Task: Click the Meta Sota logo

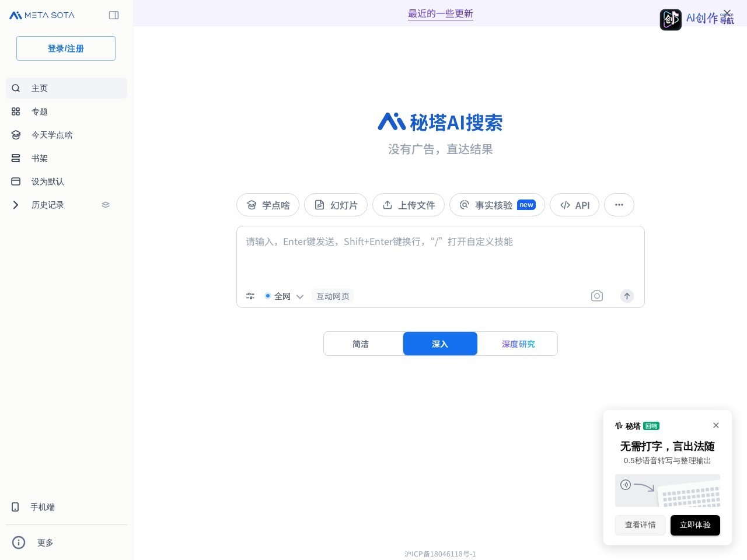Action: [42, 15]
